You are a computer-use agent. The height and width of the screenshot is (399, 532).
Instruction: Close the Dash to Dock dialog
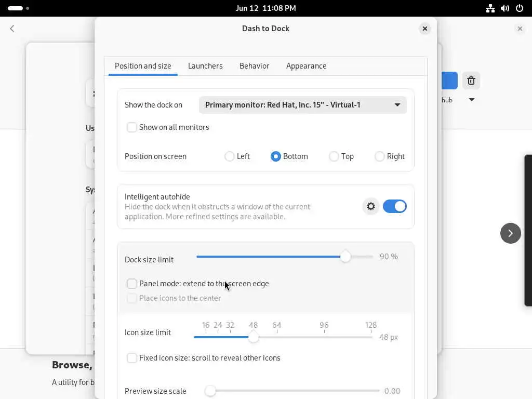tap(424, 29)
